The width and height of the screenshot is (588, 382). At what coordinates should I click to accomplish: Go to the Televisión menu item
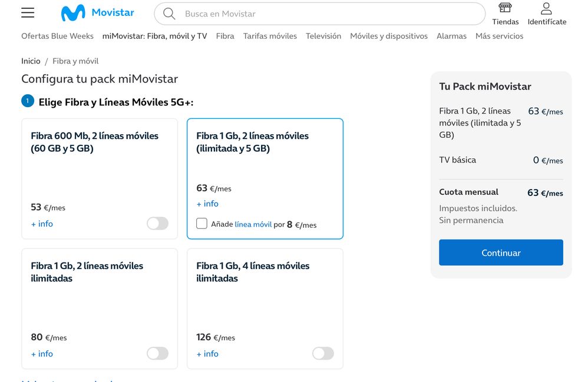coord(323,36)
